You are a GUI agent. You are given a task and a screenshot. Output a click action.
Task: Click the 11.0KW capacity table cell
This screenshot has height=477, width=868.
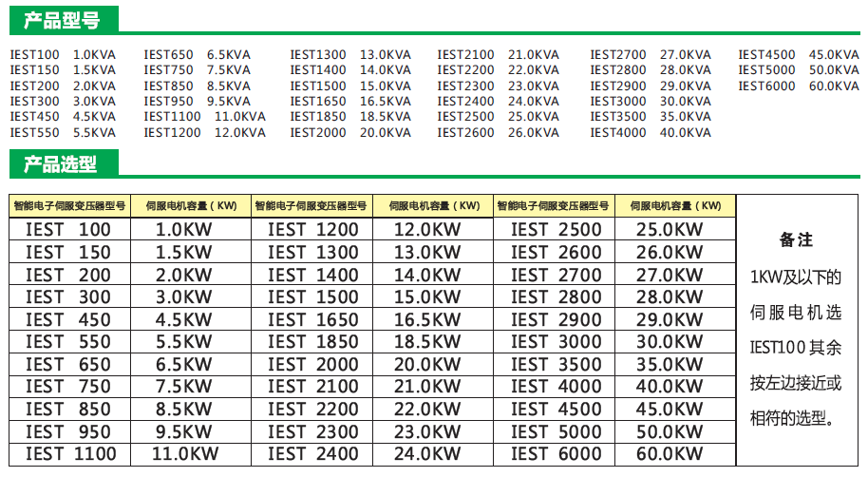184,454
